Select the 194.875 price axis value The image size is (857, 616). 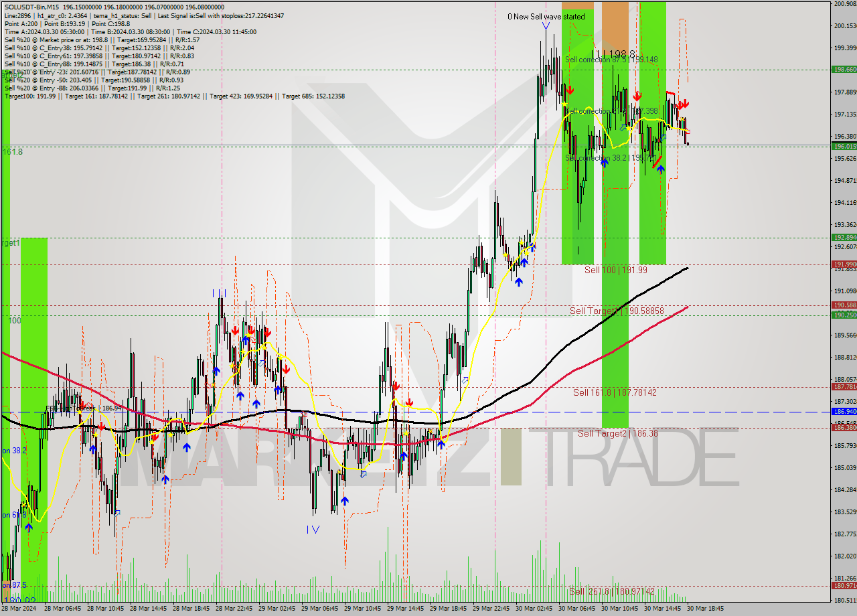(x=845, y=181)
